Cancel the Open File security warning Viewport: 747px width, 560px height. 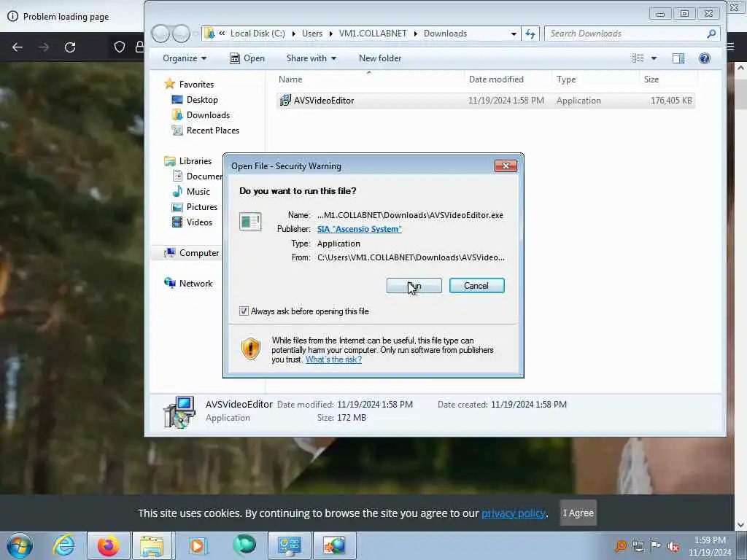click(476, 286)
